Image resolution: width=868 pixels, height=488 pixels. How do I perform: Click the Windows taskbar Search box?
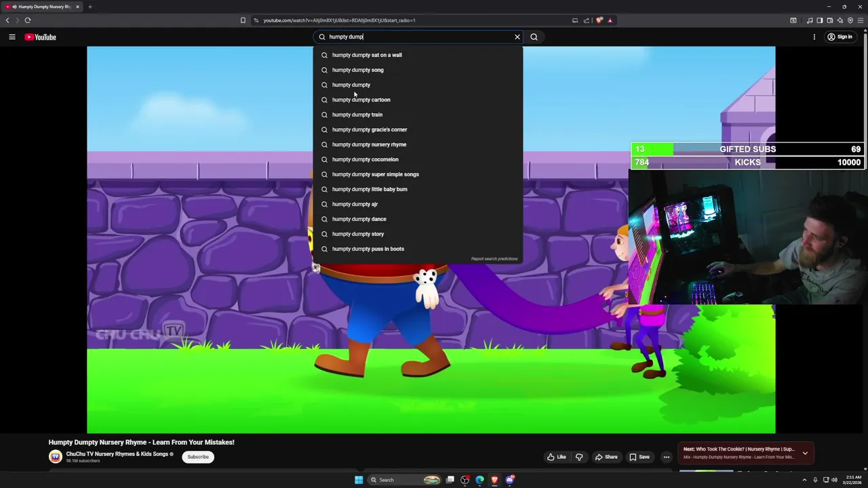click(x=405, y=480)
